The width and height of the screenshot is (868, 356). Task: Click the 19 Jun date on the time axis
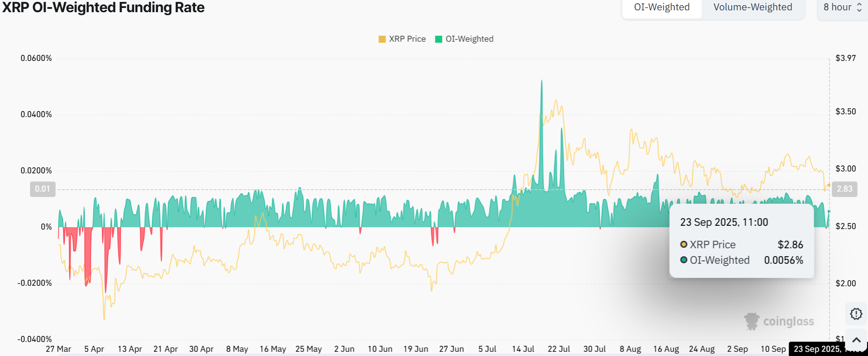pos(416,349)
